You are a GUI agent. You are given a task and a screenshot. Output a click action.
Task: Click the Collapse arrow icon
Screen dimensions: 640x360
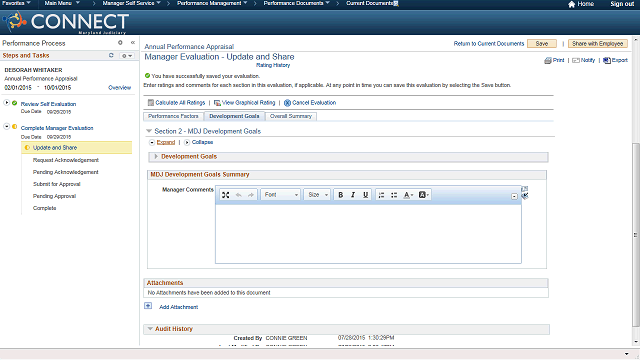coord(187,142)
